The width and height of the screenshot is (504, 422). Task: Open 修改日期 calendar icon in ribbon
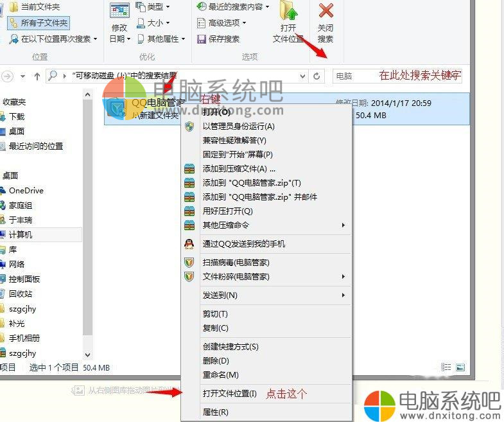point(119,10)
